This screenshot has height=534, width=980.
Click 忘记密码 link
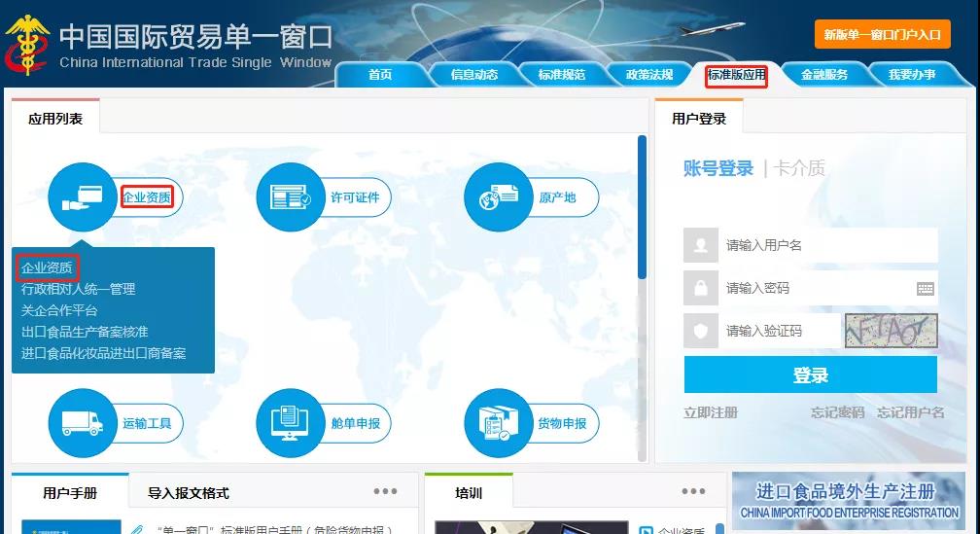(x=837, y=412)
